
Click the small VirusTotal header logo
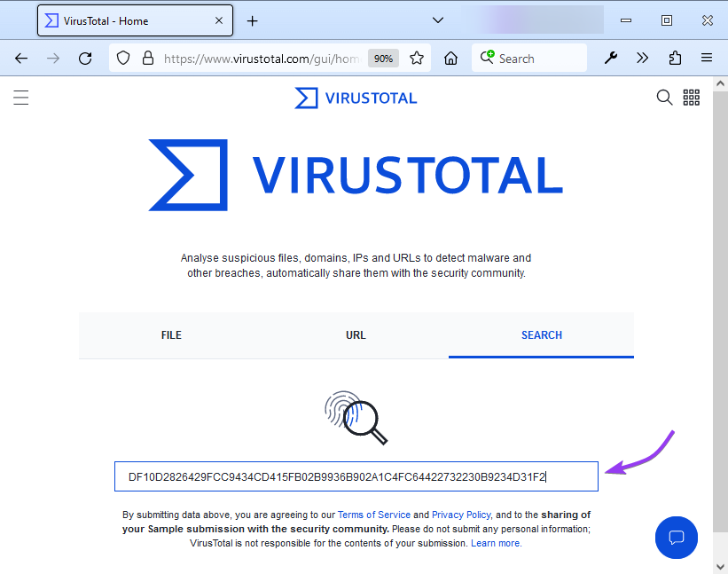(x=356, y=98)
